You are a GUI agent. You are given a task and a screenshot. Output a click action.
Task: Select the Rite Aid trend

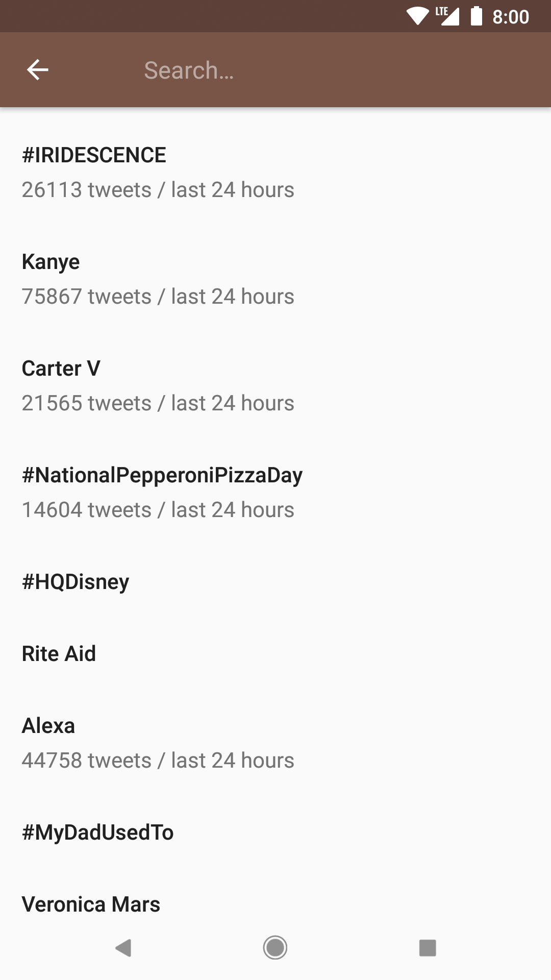(x=59, y=654)
